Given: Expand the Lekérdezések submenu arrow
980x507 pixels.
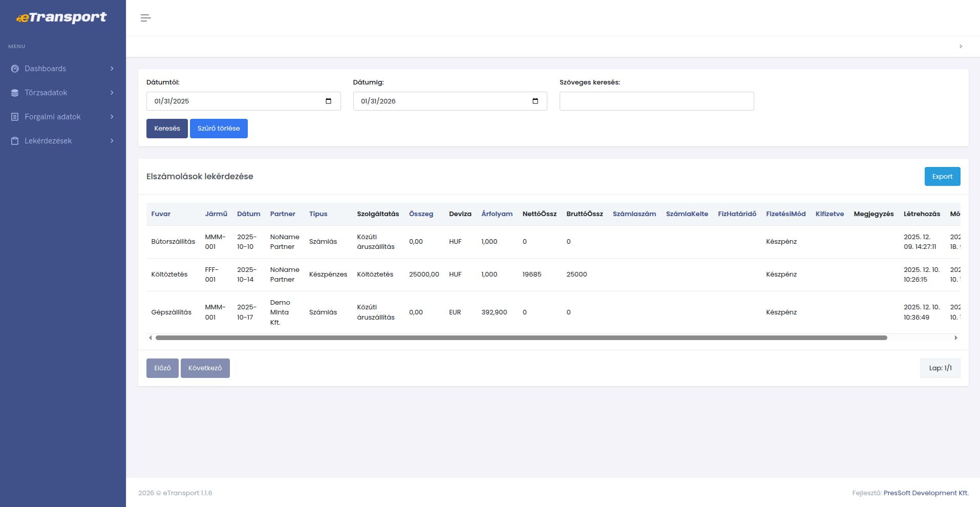Looking at the screenshot, I should click(112, 141).
